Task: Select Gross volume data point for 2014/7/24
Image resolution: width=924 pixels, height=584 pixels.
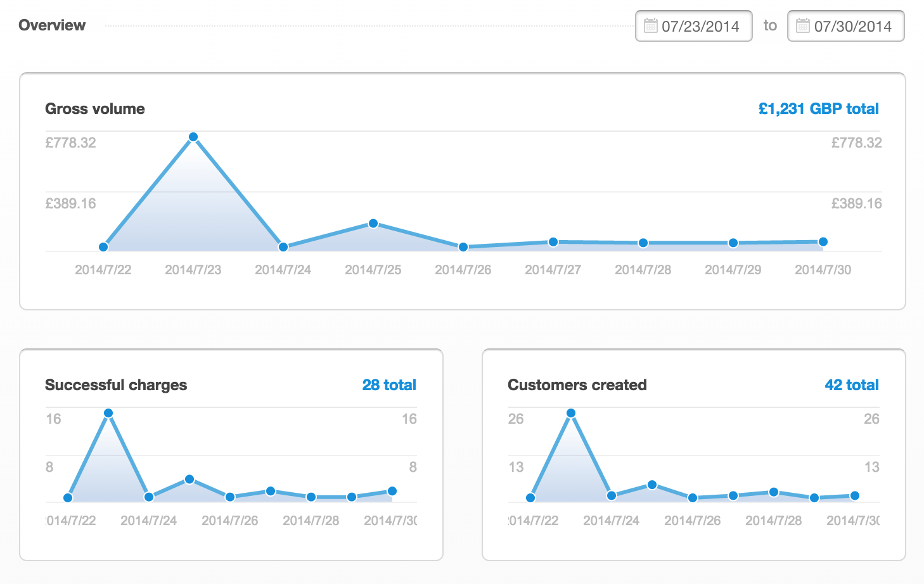Action: 283,247
